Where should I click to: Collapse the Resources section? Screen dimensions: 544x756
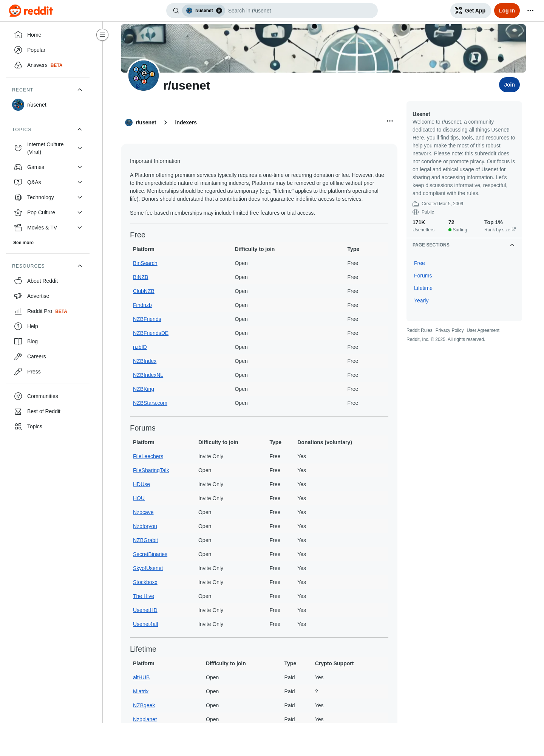point(80,266)
